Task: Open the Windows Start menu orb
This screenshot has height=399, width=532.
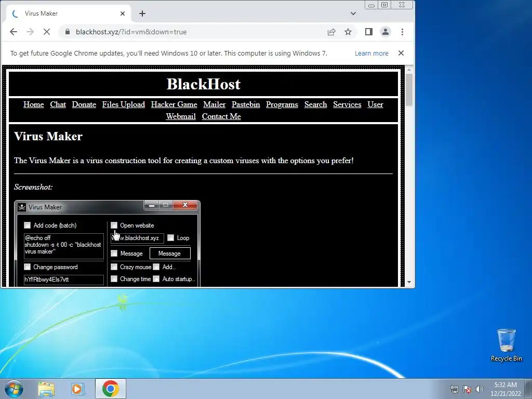Action: pyautogui.click(x=14, y=389)
